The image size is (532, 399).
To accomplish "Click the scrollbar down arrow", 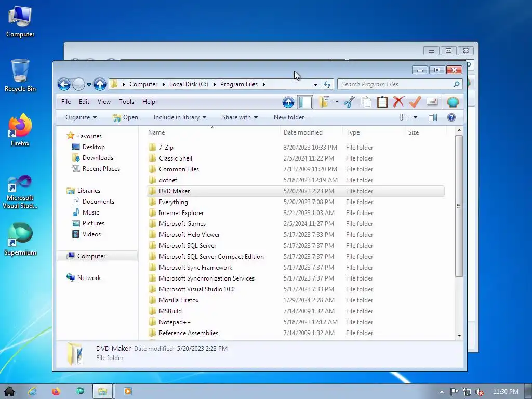I will [x=459, y=336].
